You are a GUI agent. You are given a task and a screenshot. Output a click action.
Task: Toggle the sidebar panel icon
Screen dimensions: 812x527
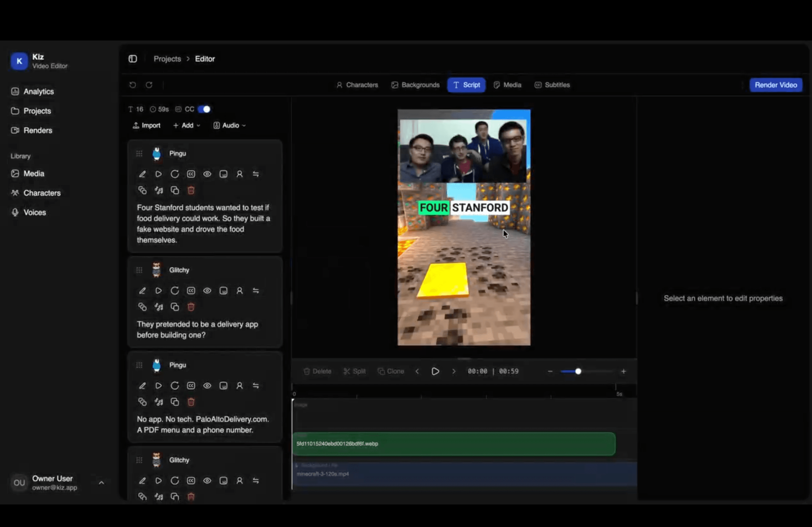click(133, 59)
